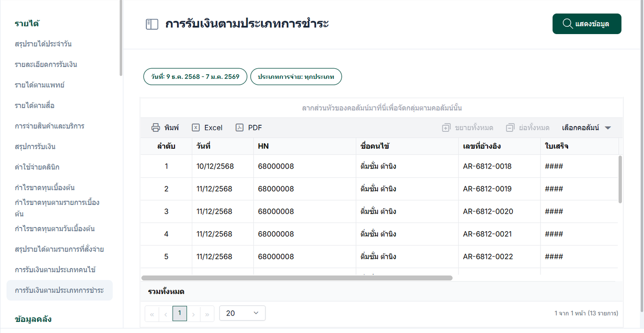Click the expand-all plus icon

pyautogui.click(x=446, y=128)
